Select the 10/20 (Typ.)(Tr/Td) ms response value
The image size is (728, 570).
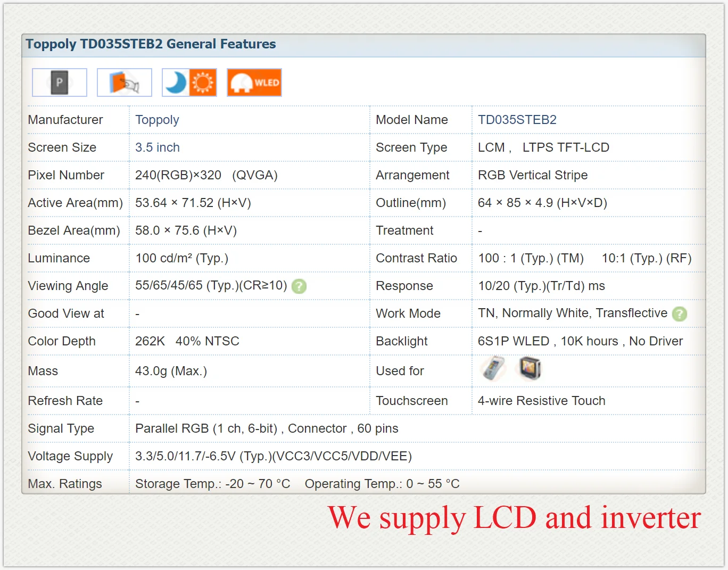click(x=541, y=286)
